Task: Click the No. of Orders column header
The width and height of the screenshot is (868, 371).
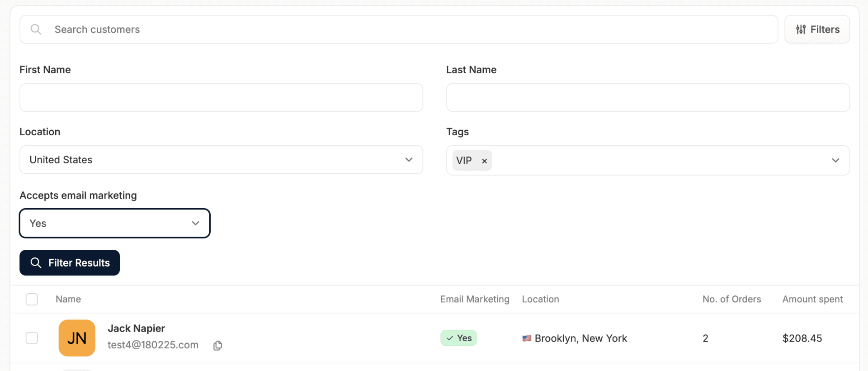Action: pos(731,299)
